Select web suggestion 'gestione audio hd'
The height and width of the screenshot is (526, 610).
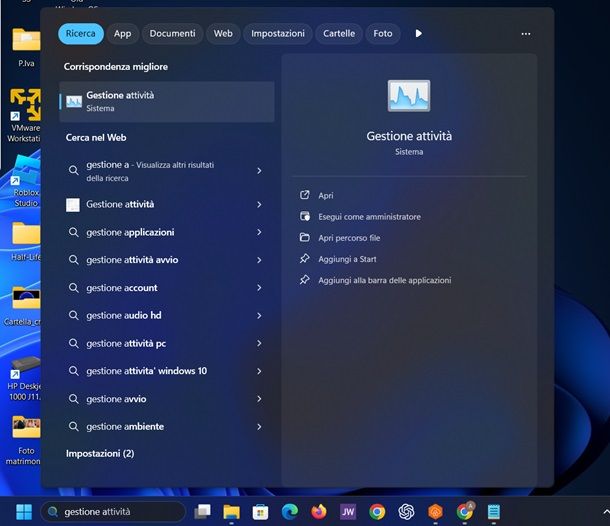(x=167, y=316)
